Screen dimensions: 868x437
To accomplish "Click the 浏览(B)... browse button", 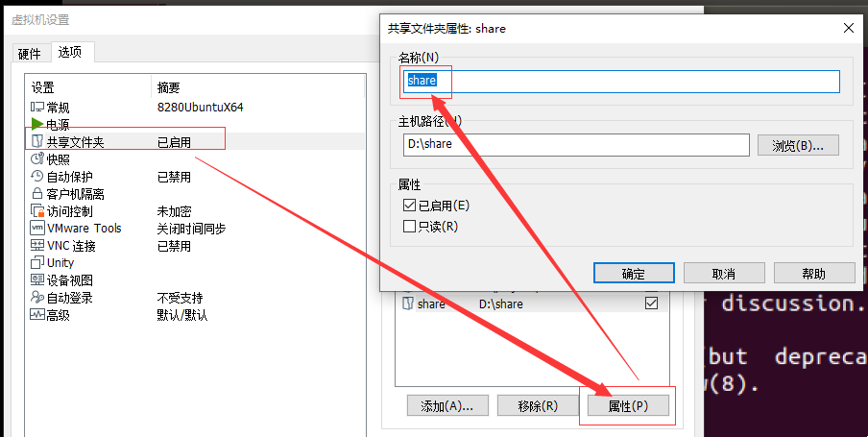I will tap(798, 145).
